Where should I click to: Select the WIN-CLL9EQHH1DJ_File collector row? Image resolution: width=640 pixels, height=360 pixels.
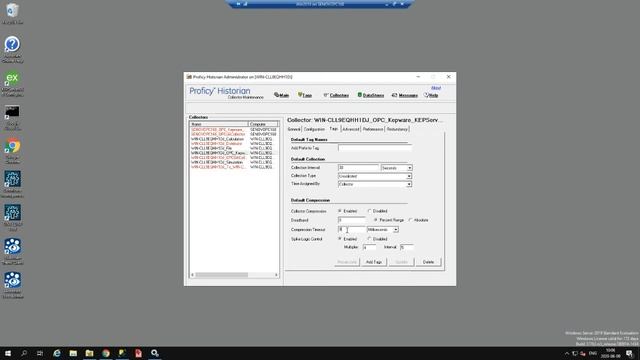(234, 148)
